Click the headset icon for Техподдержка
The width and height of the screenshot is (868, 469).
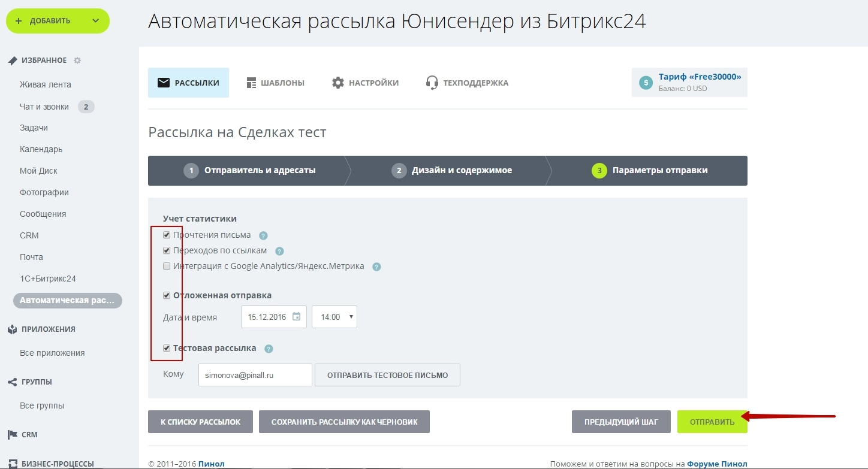point(432,83)
